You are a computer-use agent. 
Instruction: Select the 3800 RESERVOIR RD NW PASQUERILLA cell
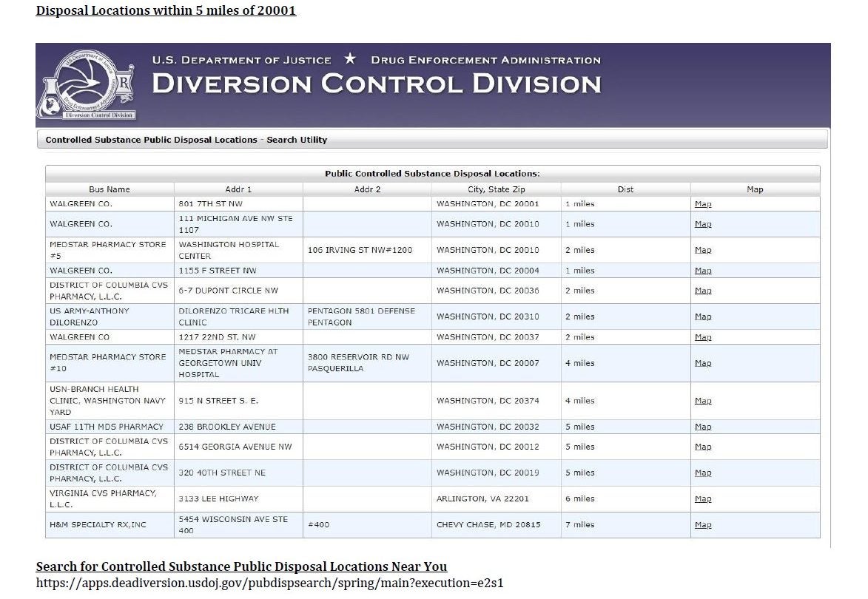tap(368, 363)
